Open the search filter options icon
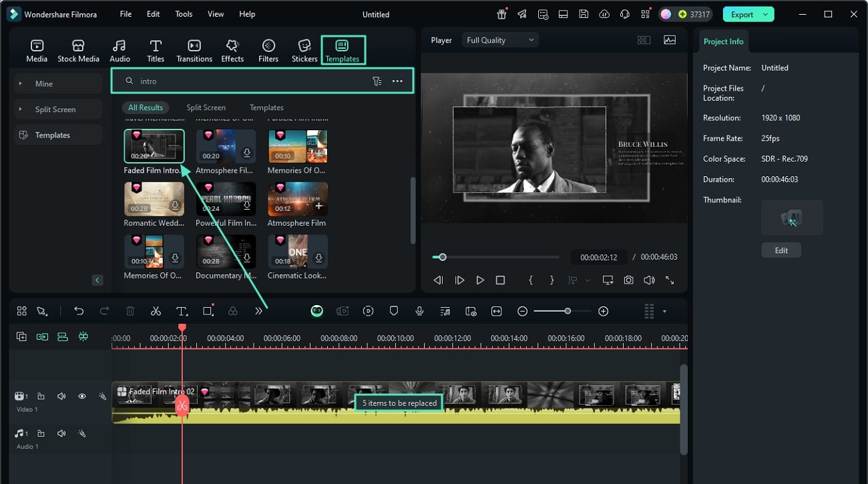Viewport: 868px width, 484px height. coord(377,81)
